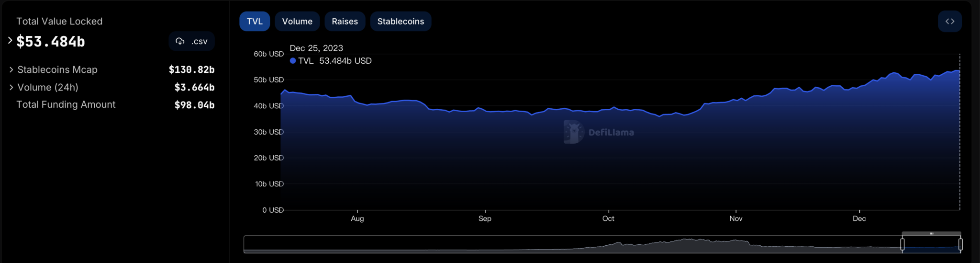Click the Nov x-axis label

point(736,218)
